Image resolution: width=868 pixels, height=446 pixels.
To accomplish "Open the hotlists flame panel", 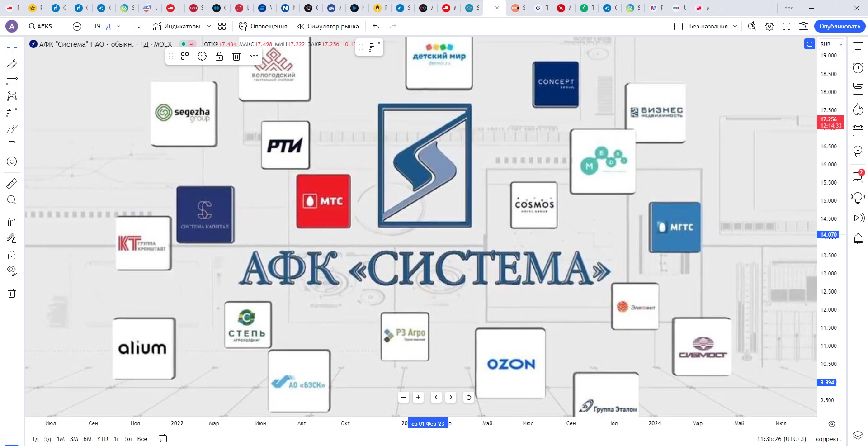I will pyautogui.click(x=858, y=109).
